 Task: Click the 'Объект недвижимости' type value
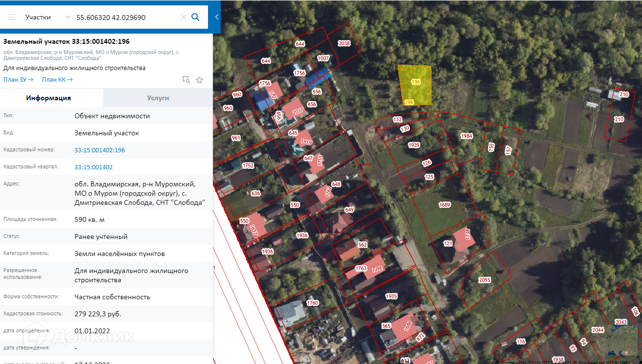113,116
